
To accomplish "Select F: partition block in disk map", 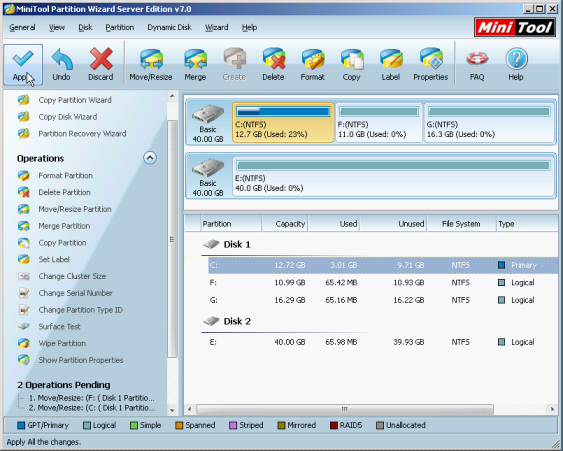I will coord(379,122).
